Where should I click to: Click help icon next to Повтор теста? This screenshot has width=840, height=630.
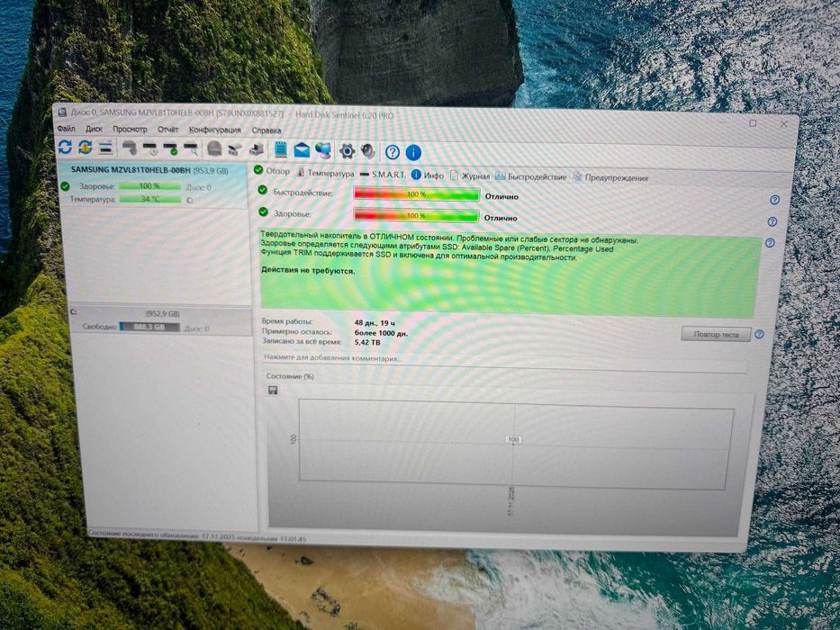point(759,334)
